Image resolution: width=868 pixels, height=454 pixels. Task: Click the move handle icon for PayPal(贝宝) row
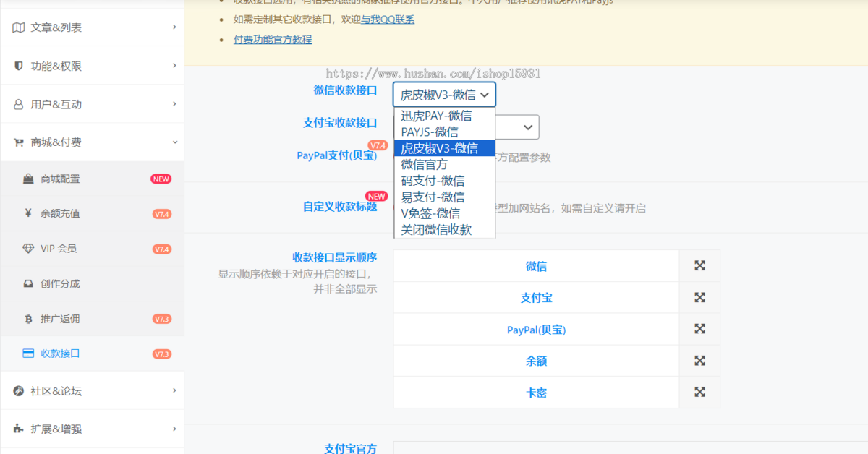pyautogui.click(x=699, y=329)
